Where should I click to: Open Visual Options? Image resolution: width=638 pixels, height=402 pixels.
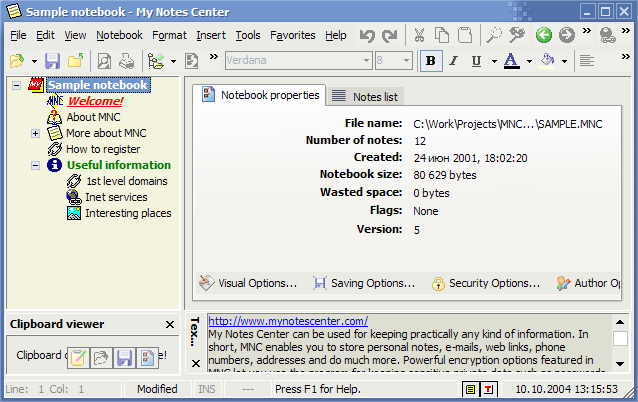[x=248, y=283]
